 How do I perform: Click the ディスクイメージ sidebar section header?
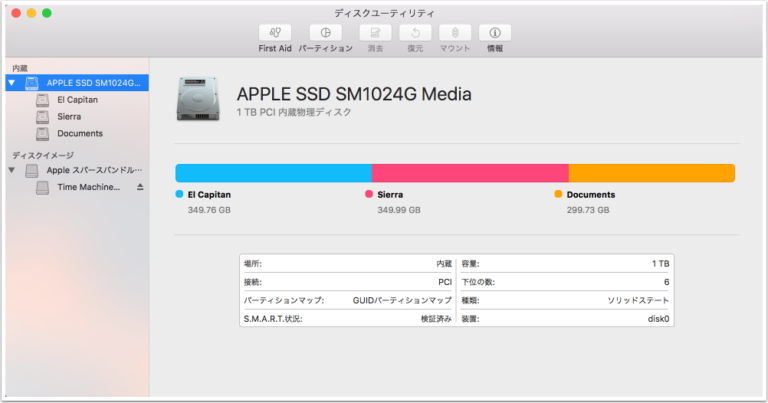point(43,155)
